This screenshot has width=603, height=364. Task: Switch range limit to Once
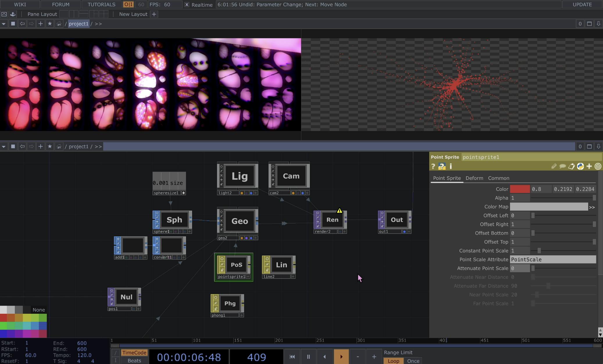pos(413,361)
